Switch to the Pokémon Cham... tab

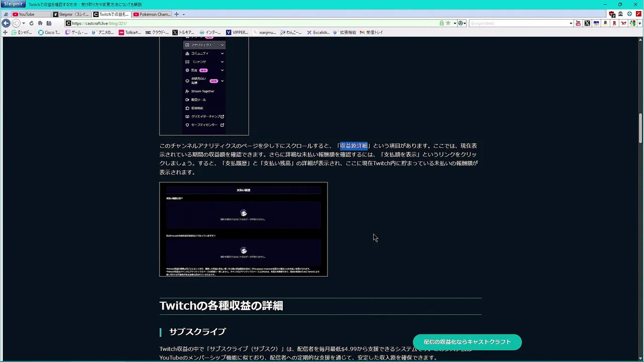152,14
